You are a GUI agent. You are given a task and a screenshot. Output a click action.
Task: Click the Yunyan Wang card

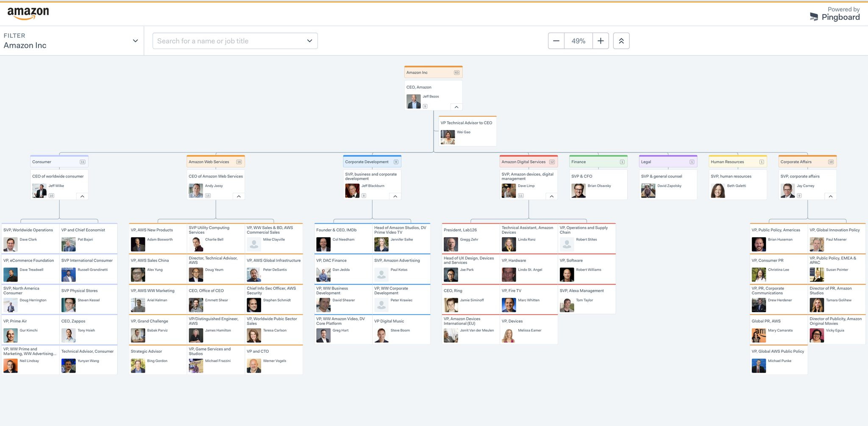pyautogui.click(x=88, y=360)
